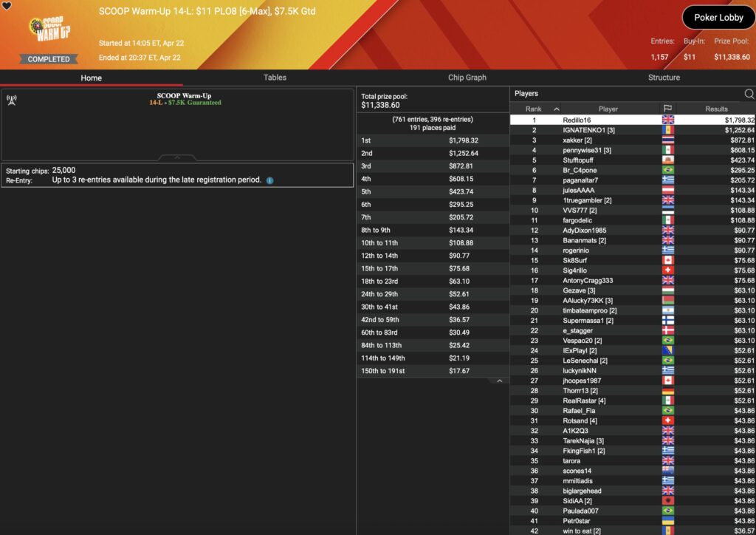The image size is (756, 535).
Task: Click the flag beside e_stagger
Action: click(x=667, y=330)
